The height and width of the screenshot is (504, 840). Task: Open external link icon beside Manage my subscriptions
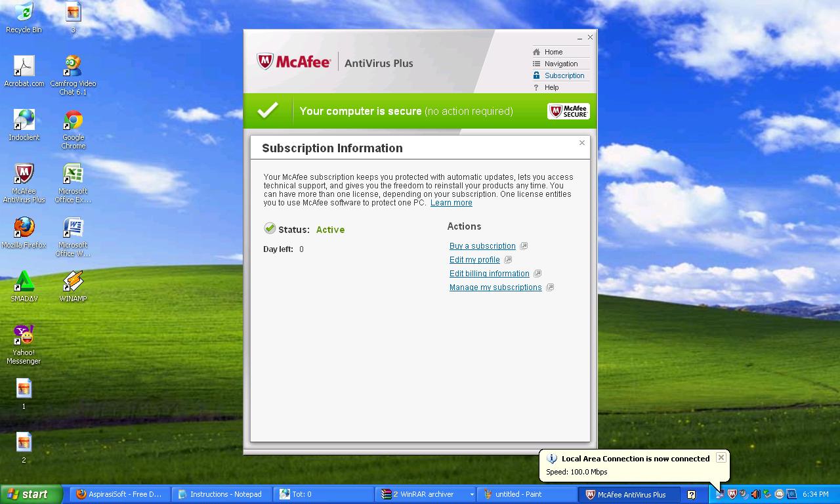(550, 287)
